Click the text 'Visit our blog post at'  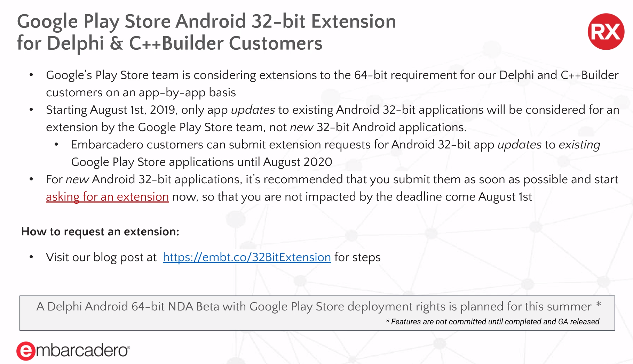[101, 257]
